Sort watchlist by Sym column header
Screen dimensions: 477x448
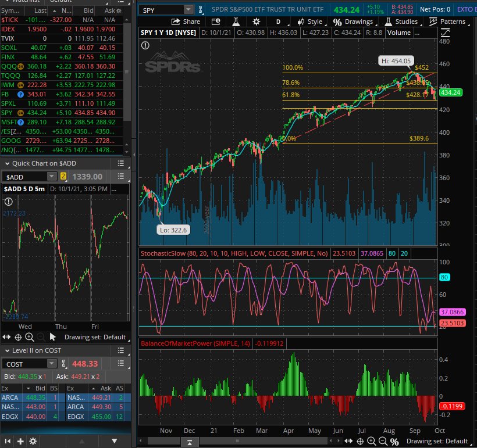[10, 10]
